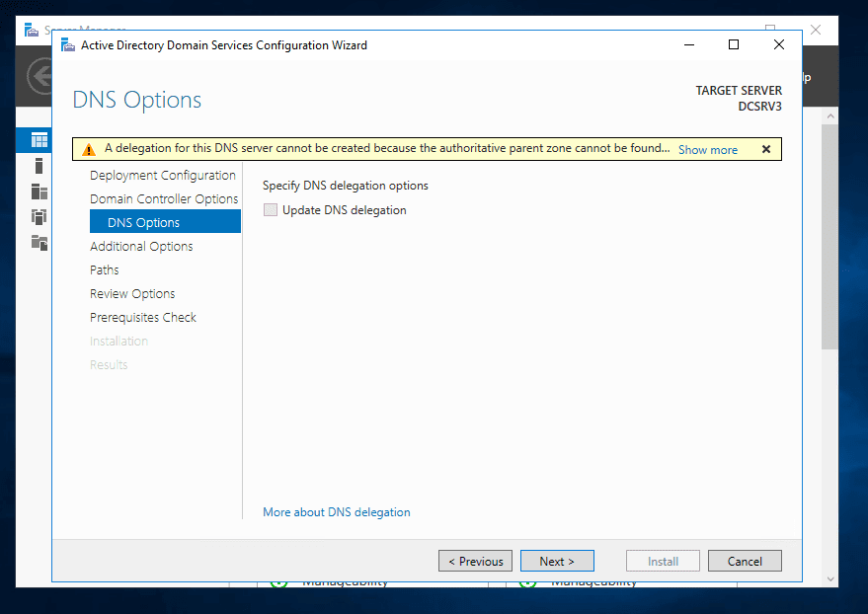Screen dimensions: 868x614
Task: Open AD DS icon in Server Manager sidebar
Action: point(39,217)
